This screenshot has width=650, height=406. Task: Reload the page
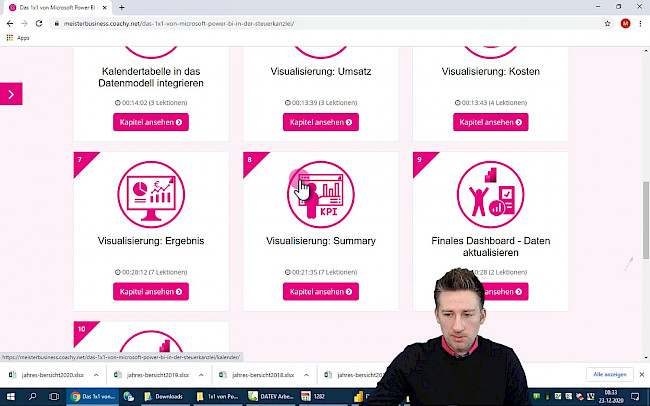point(39,24)
